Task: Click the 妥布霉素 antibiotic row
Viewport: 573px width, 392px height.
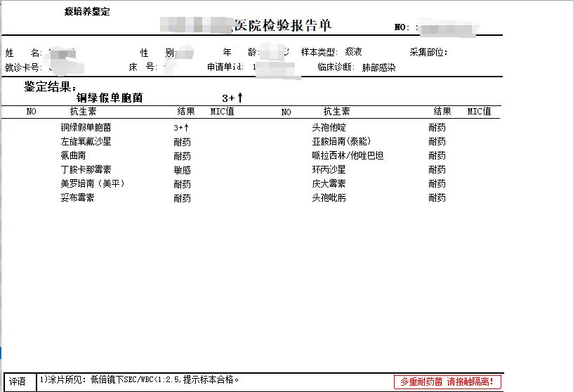Action: [x=77, y=198]
